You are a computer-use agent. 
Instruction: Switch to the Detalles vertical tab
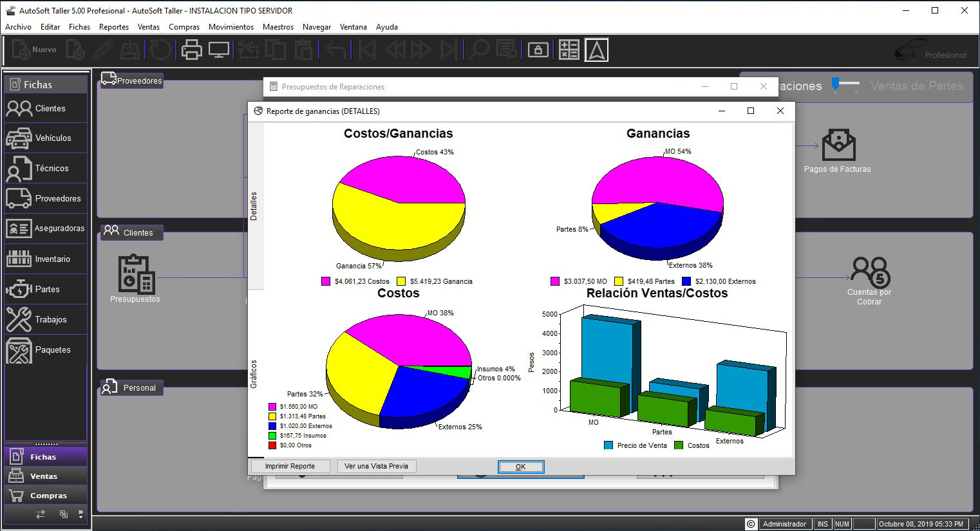pos(254,206)
